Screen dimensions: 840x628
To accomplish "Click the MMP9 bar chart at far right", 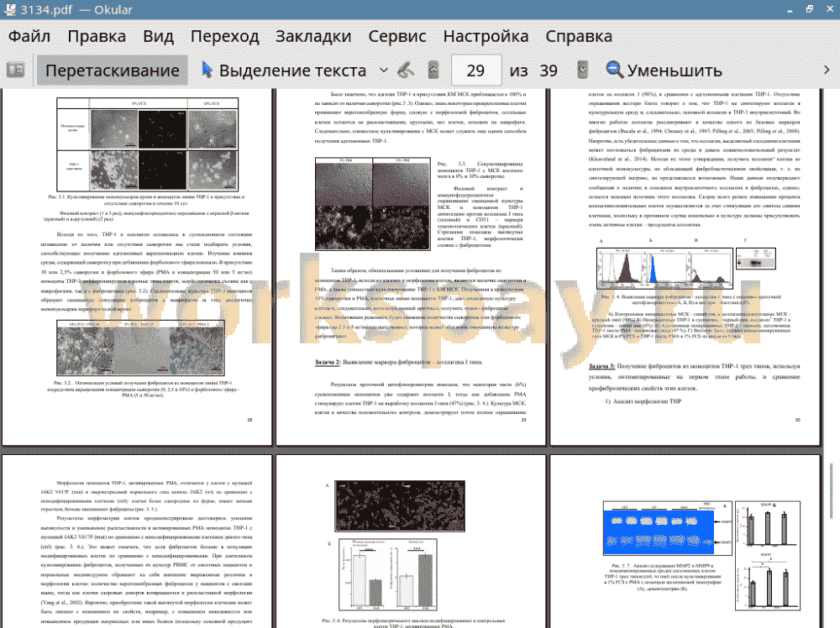I will (x=768, y=526).
